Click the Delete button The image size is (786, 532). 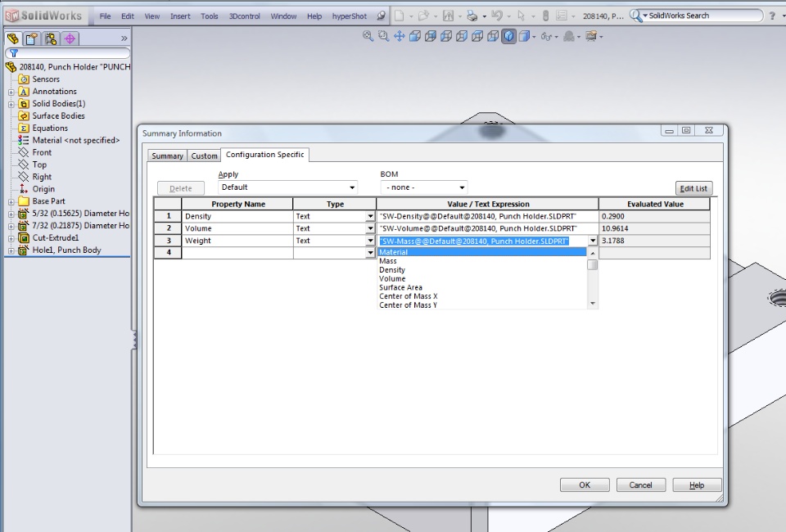pos(180,188)
